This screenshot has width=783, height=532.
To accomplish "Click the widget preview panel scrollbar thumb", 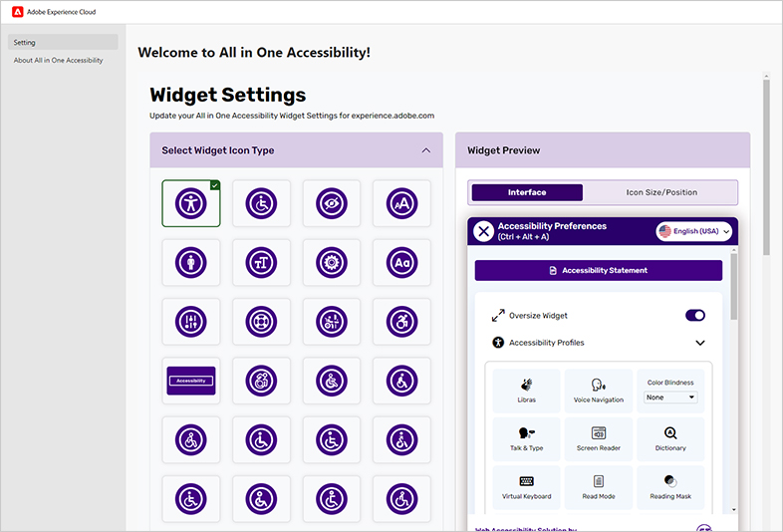I will [x=733, y=286].
